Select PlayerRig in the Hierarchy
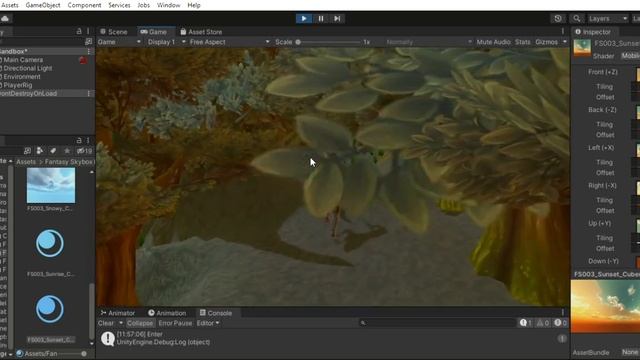The width and height of the screenshot is (640, 360). (18, 85)
